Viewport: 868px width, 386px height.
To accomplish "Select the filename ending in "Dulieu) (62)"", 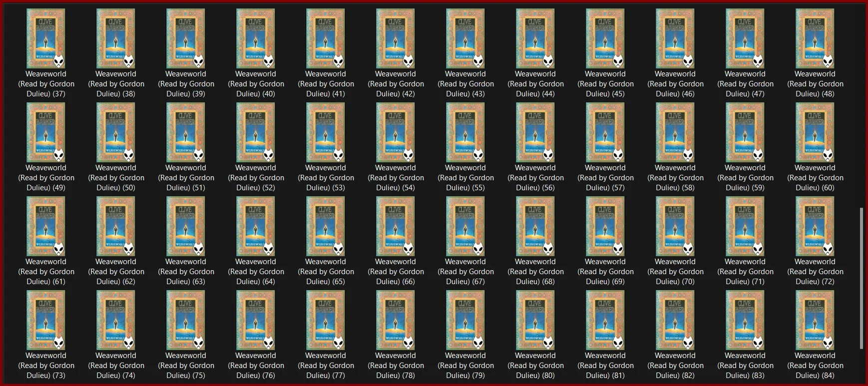I will 116,272.
